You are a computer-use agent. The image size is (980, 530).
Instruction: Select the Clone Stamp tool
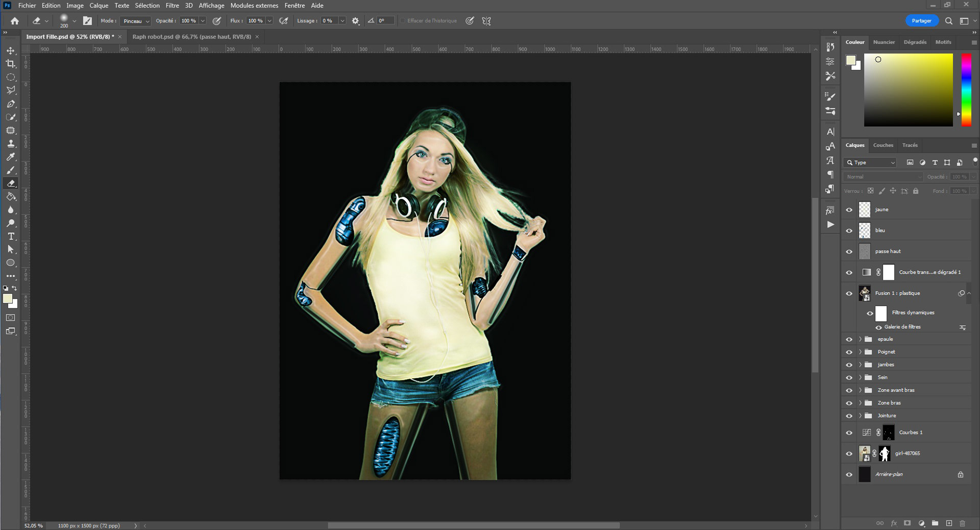click(x=11, y=143)
